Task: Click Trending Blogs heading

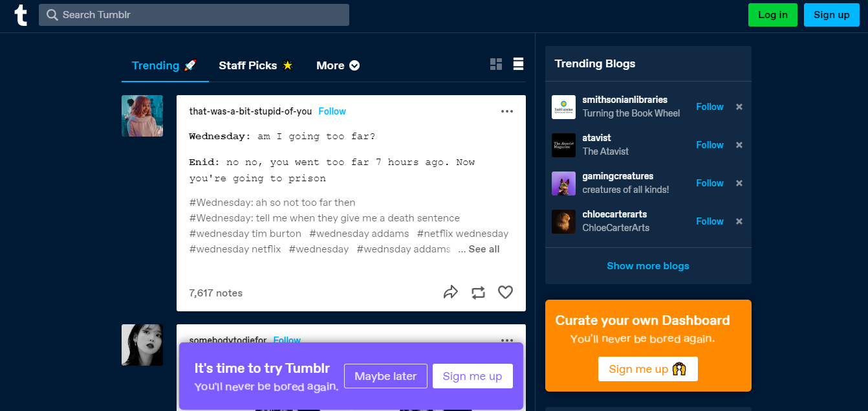Action: coord(595,63)
